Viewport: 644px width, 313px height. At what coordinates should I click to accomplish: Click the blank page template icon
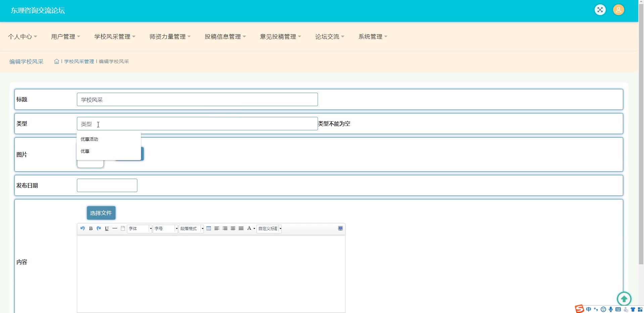[123, 228]
